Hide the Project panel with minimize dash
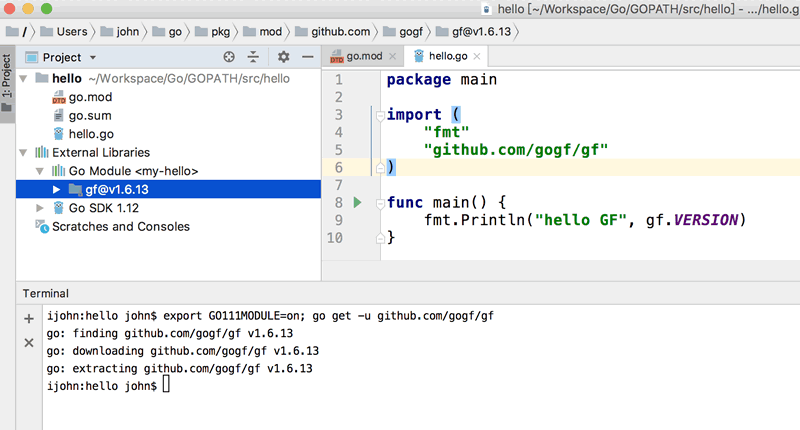Screen dimensions: 800x430 pos(308,58)
